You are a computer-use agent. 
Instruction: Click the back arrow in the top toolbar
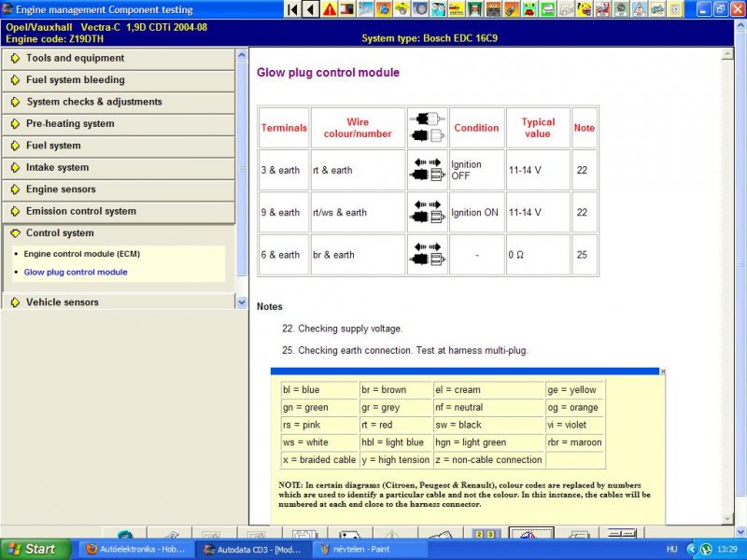[x=311, y=9]
